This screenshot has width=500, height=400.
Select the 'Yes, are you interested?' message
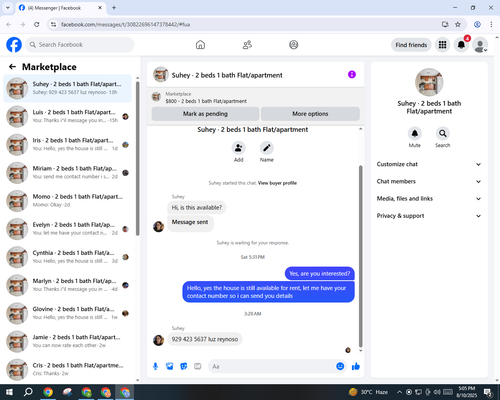pyautogui.click(x=320, y=274)
